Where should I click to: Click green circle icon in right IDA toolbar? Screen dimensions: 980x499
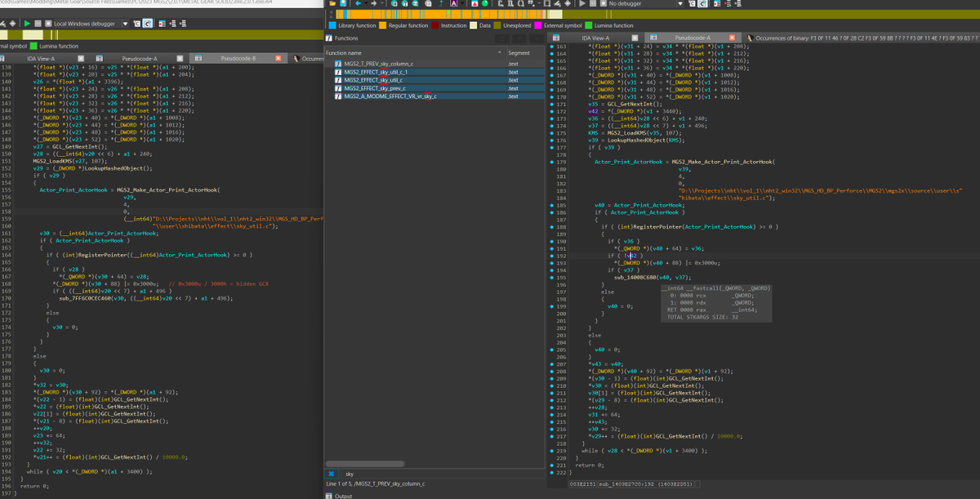pos(484,4)
